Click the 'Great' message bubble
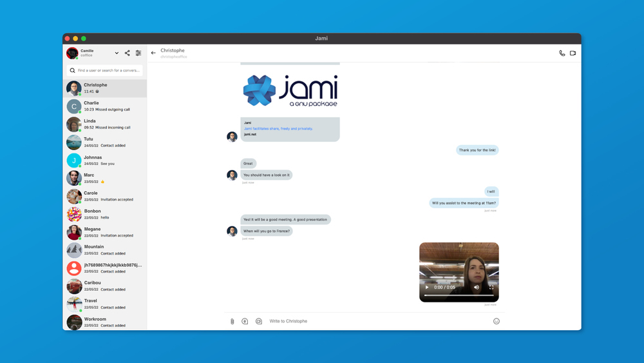644x363 pixels. point(248,164)
